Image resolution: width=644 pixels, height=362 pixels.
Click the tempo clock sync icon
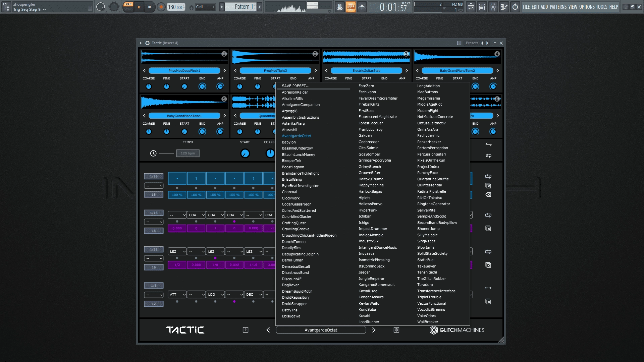pos(153,153)
